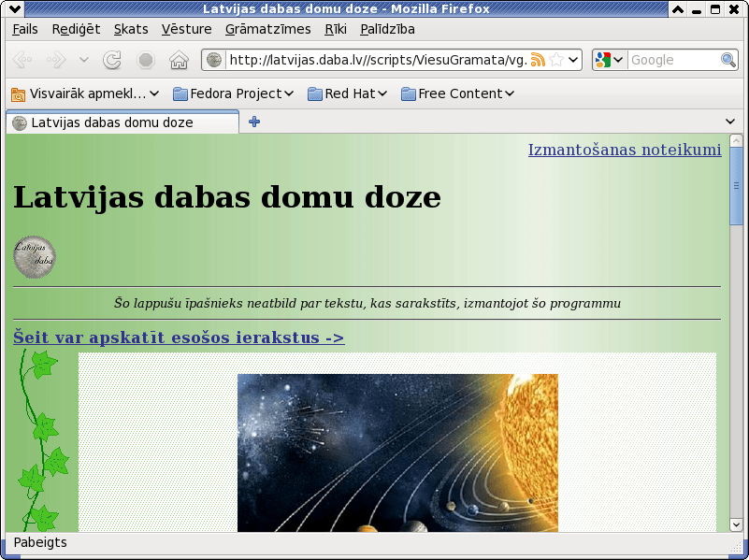Click the Latvijas daba round logo
This screenshot has width=749, height=560.
(35, 257)
